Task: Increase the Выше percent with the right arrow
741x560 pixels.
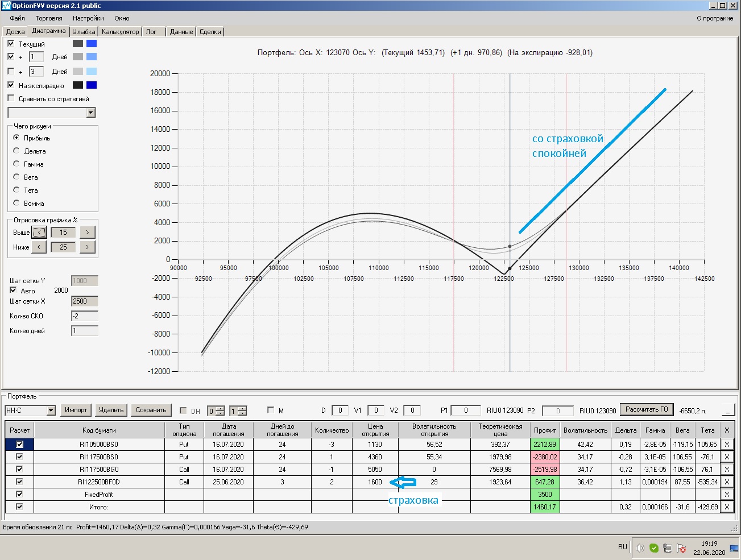Action: coord(87,232)
